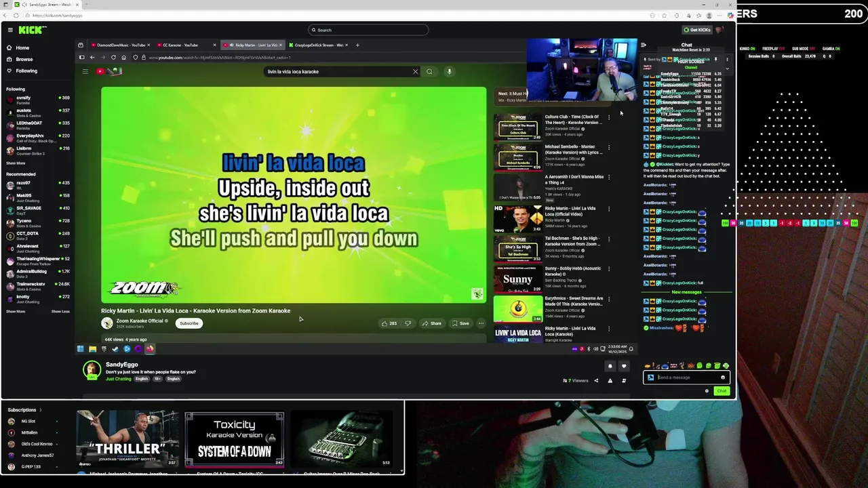Image resolution: width=868 pixels, height=488 pixels.
Task: Click the Send a message chat field
Action: point(686,378)
